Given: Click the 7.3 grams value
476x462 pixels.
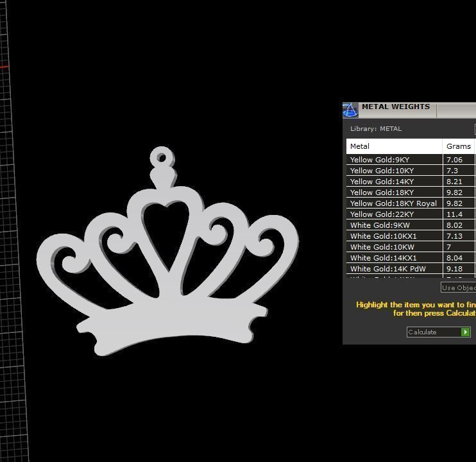Looking at the screenshot, I should pos(452,171).
